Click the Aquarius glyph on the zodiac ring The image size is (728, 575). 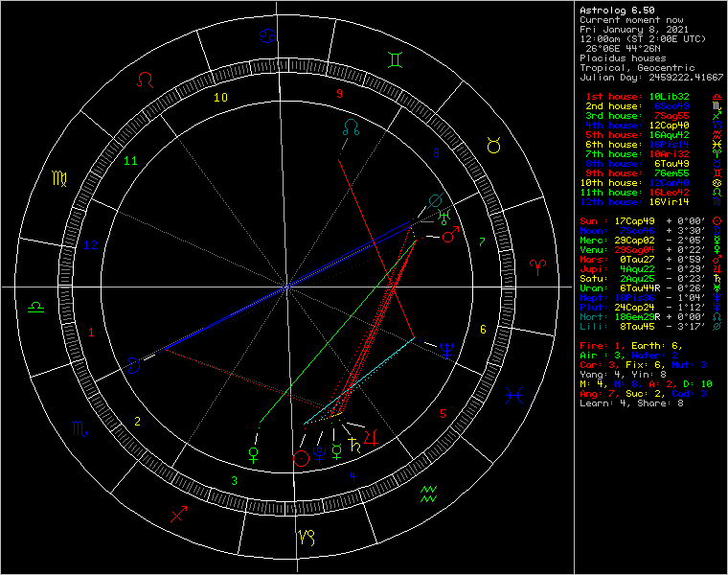428,494
